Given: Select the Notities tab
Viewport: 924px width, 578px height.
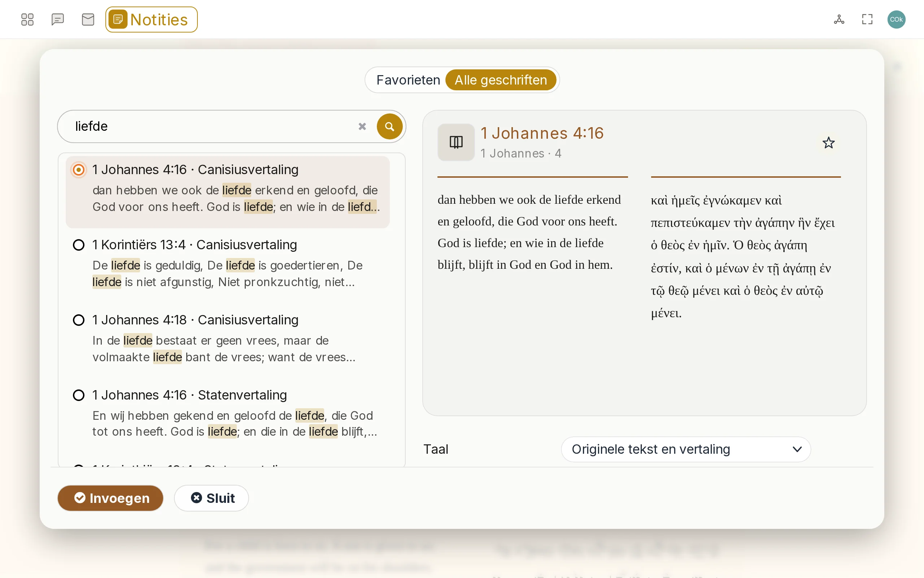Looking at the screenshot, I should coord(152,20).
